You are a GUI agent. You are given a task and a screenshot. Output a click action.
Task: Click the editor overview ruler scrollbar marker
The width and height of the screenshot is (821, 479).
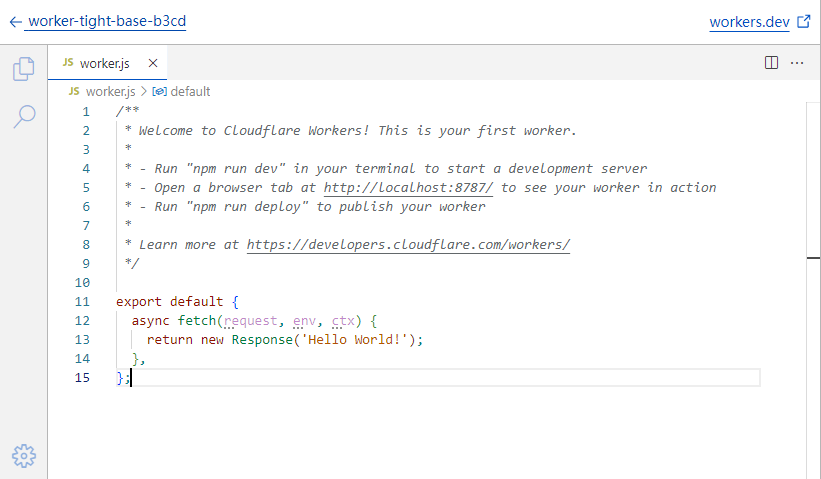(x=813, y=258)
